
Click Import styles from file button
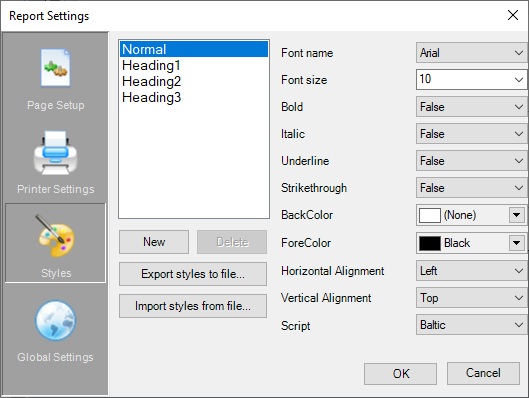193,306
